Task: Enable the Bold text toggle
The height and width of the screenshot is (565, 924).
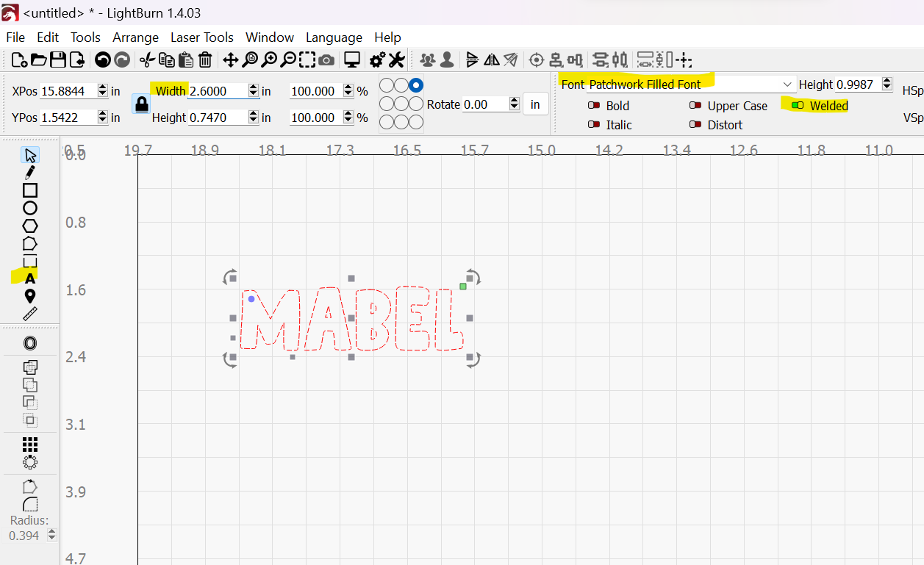Action: [x=594, y=106]
